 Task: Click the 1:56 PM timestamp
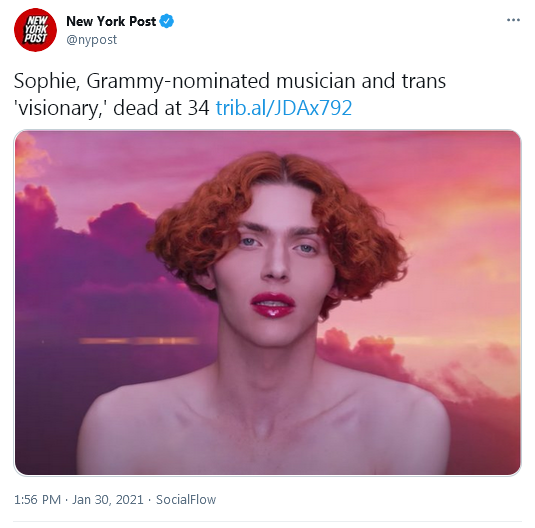coord(37,500)
